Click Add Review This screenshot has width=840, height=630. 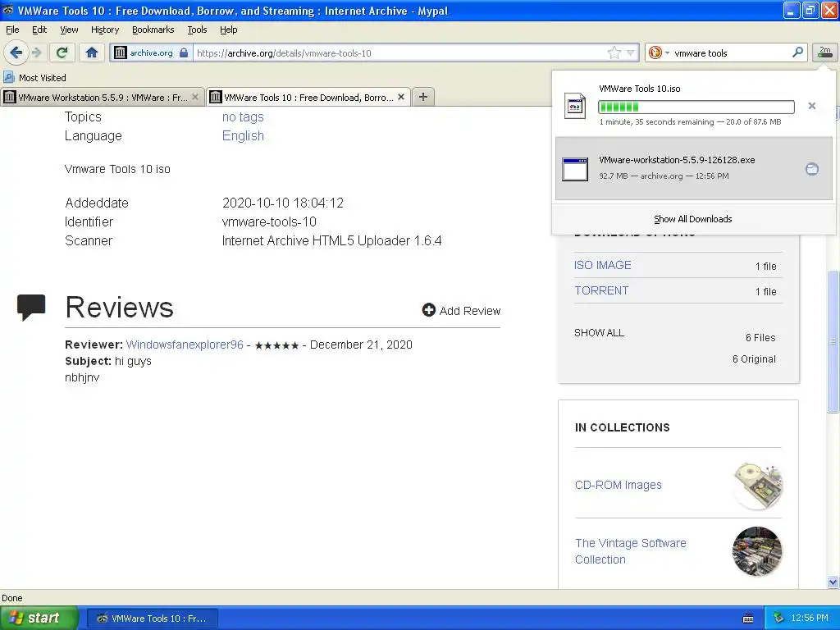469,311
